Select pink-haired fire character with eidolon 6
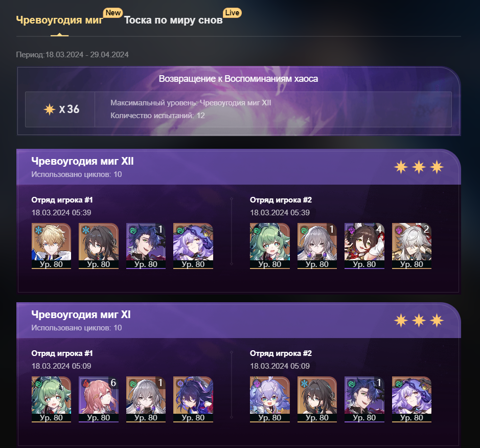Viewport: 480px width, 448px height. (x=99, y=399)
